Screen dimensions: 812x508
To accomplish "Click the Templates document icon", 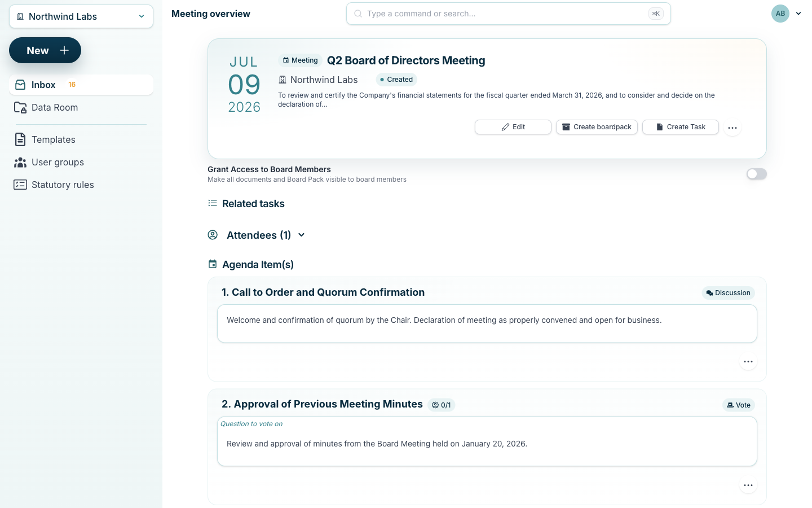I will [x=20, y=139].
